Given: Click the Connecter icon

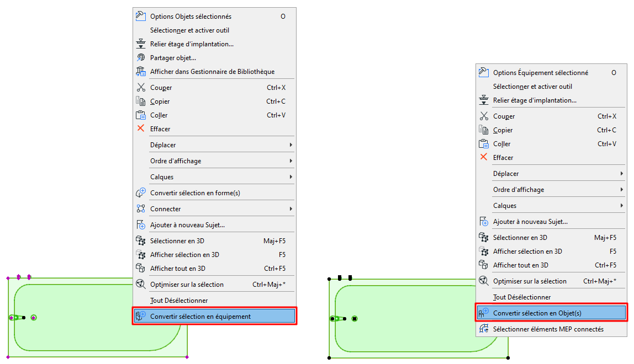Looking at the screenshot, I should click(141, 209).
